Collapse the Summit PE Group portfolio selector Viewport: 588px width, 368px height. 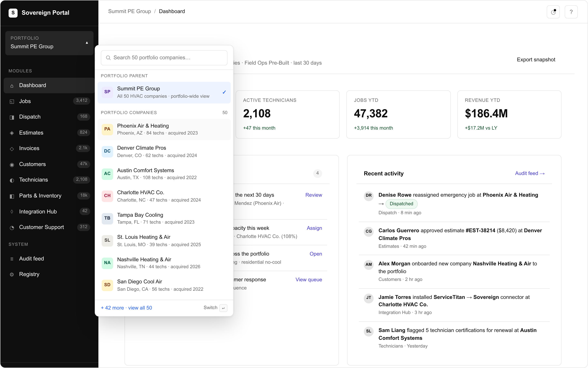pos(49,43)
